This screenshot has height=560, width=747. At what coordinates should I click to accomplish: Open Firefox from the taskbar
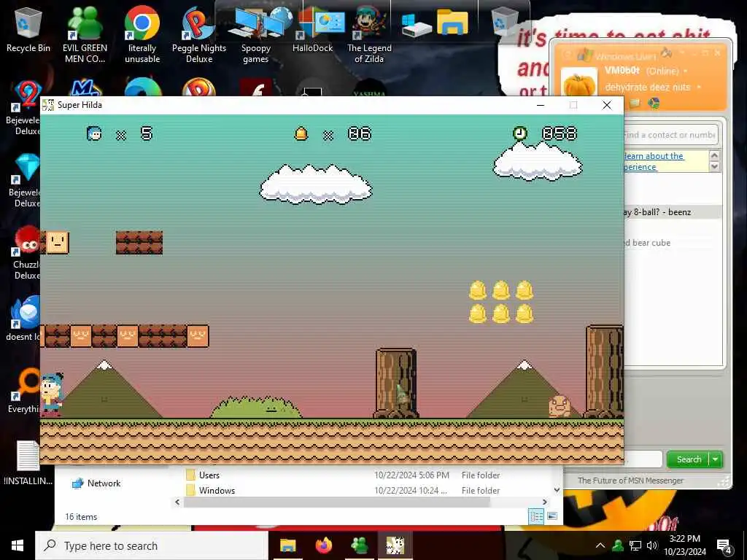click(323, 545)
